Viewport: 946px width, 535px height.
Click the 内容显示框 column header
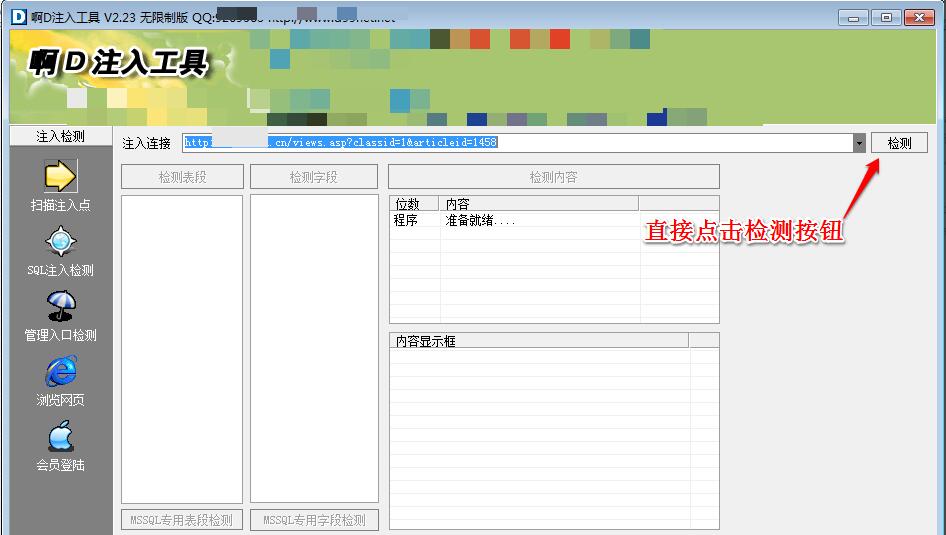pyautogui.click(x=539, y=341)
